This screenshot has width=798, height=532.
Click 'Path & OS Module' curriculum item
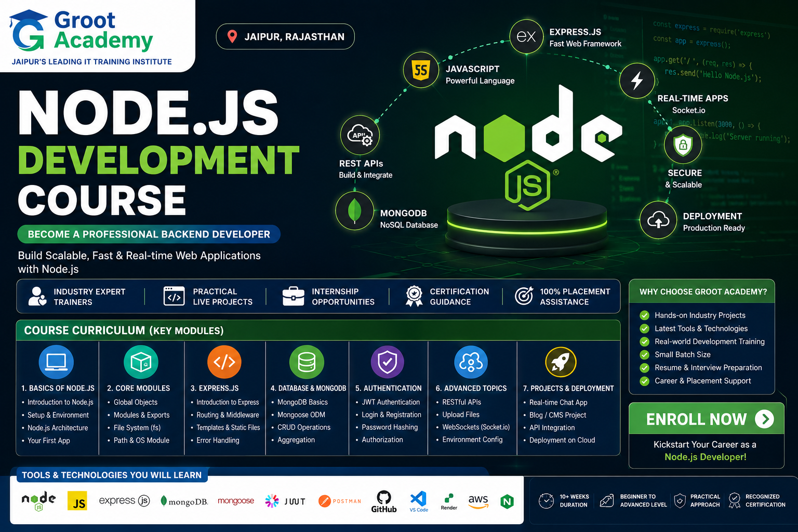(141, 440)
